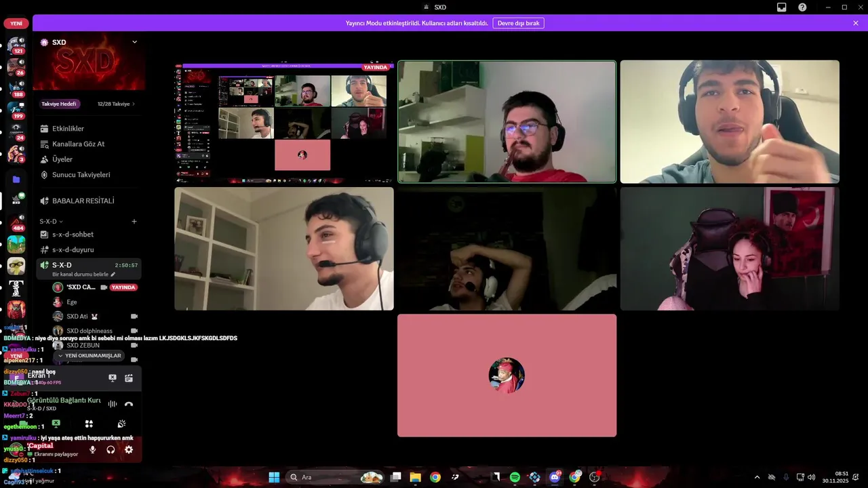Focus dark room video tile
The width and height of the screenshot is (868, 488).
(507, 249)
